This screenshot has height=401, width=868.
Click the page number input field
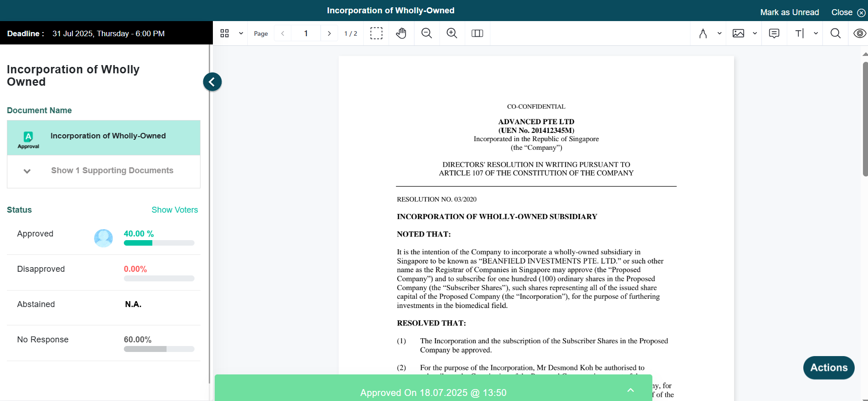pos(306,33)
